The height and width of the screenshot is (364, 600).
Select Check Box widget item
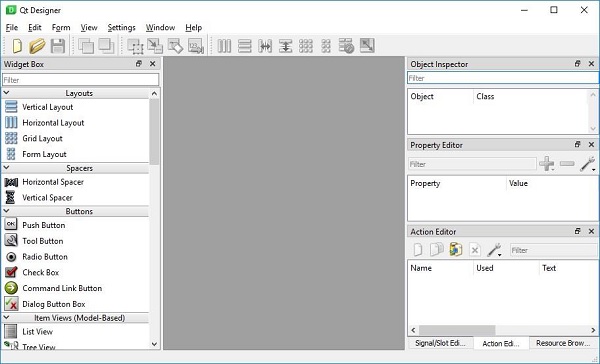pyautogui.click(x=41, y=273)
